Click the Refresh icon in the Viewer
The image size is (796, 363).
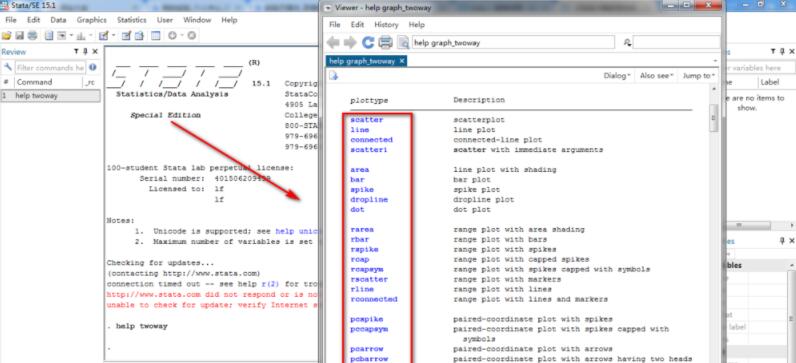[368, 43]
